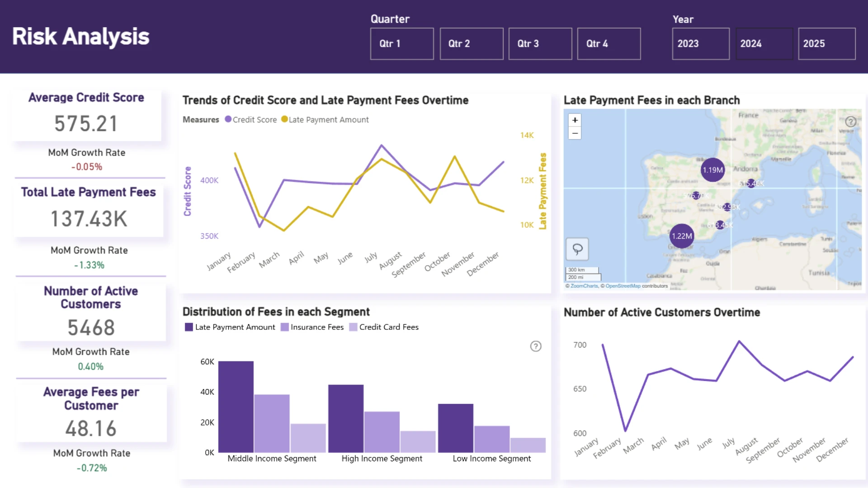Screen dimensions: 868x488
Task: Select the 615.46K branch bubble on map
Action: 751,183
